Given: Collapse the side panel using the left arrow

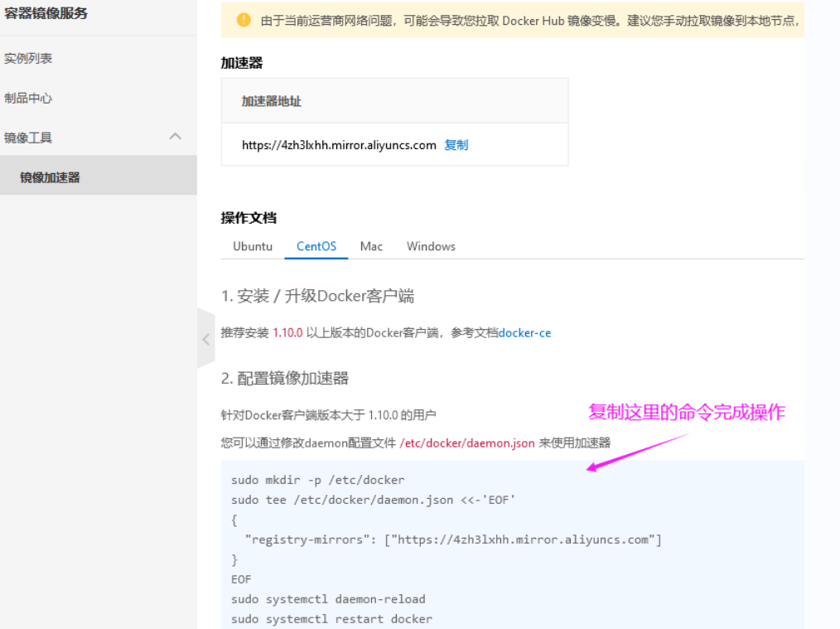Looking at the screenshot, I should tap(206, 339).
